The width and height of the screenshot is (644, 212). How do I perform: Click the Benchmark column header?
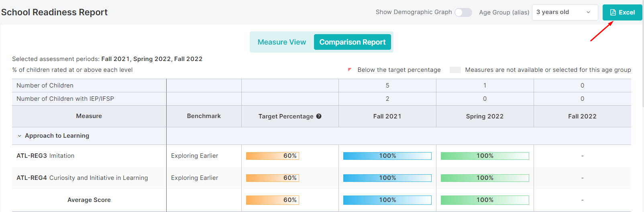point(204,116)
